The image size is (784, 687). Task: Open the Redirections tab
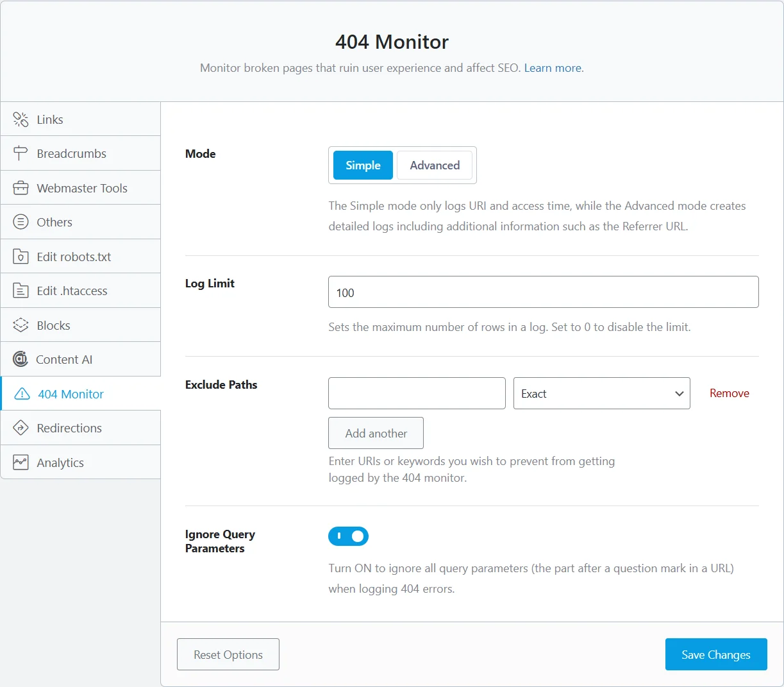pyautogui.click(x=81, y=428)
